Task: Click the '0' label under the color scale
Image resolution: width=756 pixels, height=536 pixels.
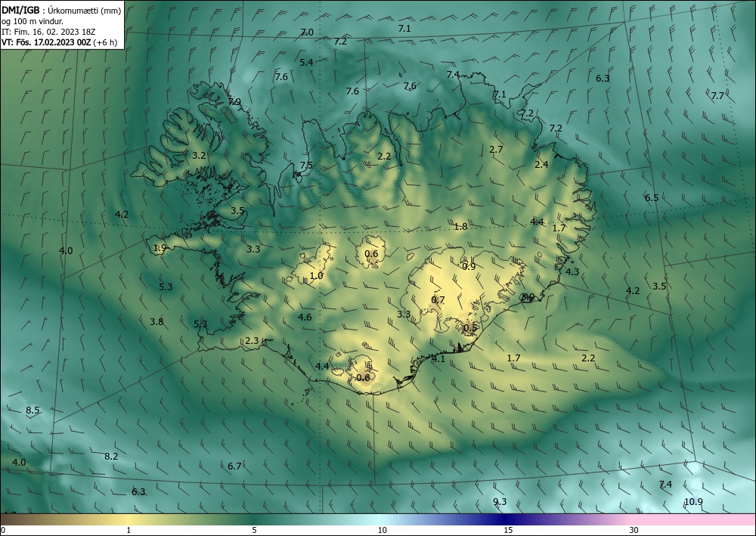Action: coord(3,531)
